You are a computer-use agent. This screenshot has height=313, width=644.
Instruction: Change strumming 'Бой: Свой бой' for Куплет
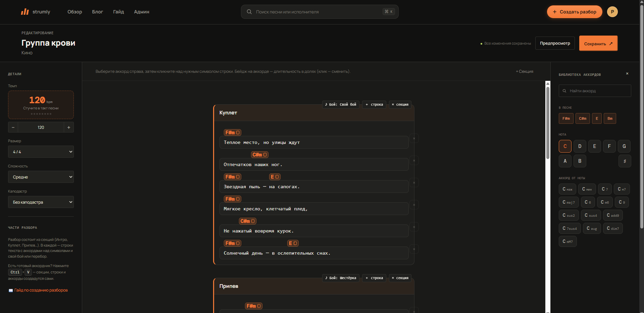341,104
